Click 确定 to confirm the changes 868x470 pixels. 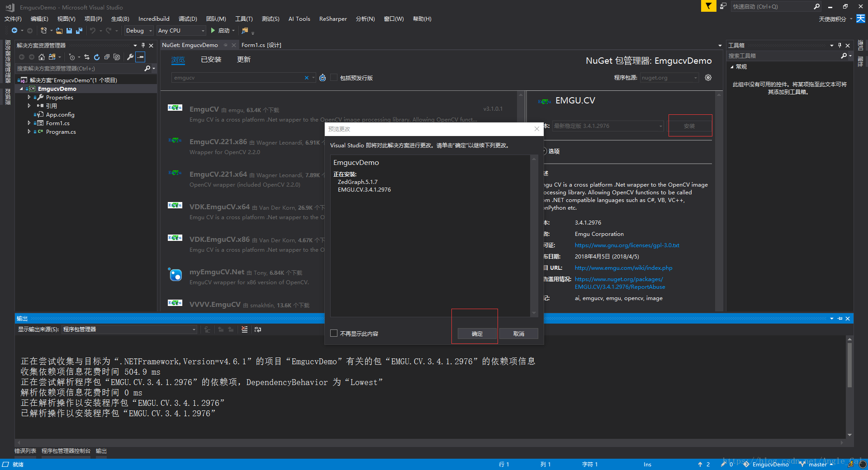coord(477,334)
